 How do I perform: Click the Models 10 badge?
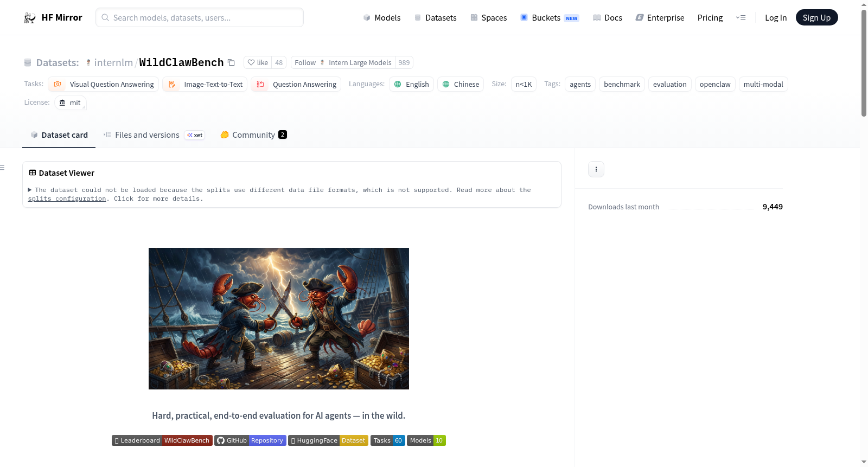(x=426, y=440)
